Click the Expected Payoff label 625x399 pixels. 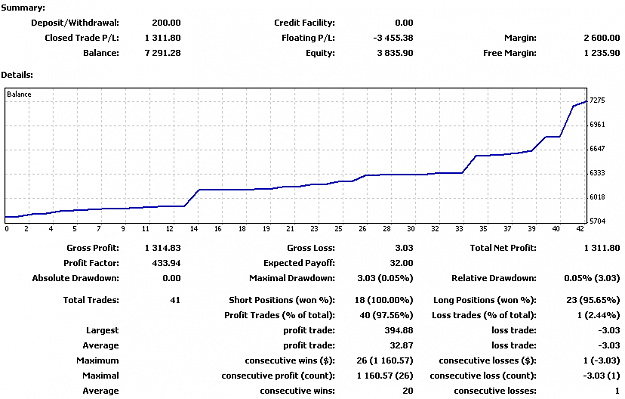click(x=299, y=263)
